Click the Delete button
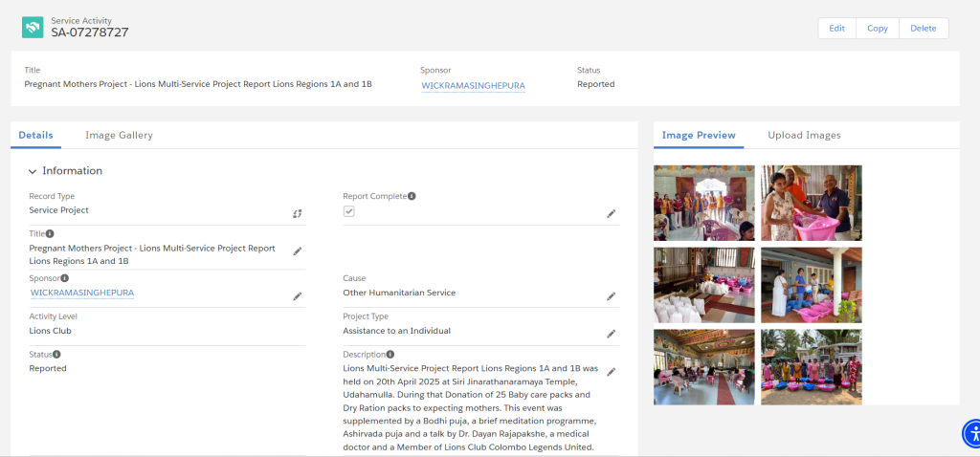Screen dimensions: 980x457 tap(924, 28)
